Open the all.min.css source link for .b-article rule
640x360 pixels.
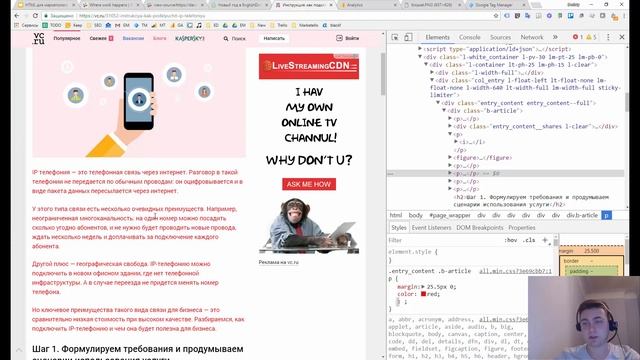515,271
